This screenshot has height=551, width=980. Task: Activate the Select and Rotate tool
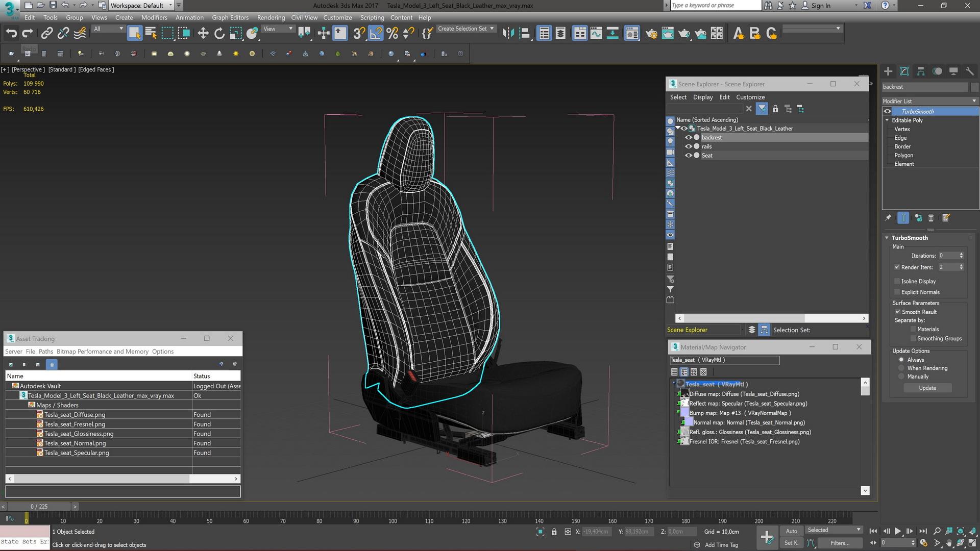219,34
